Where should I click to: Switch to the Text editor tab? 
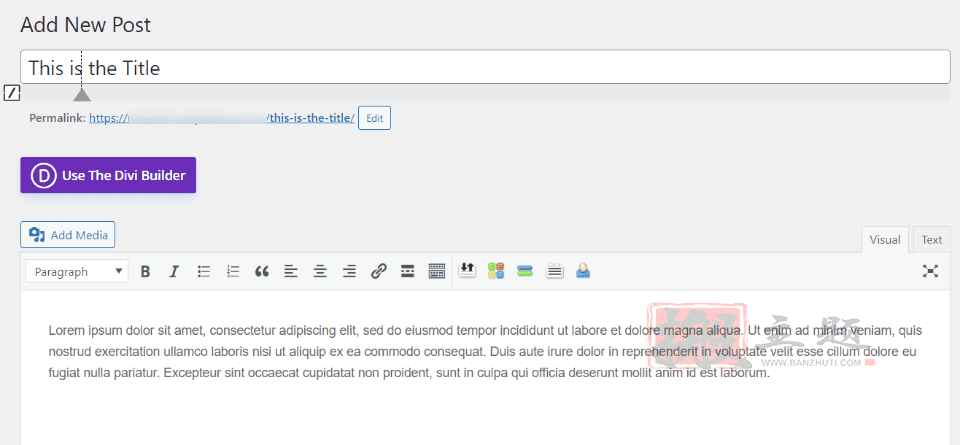932,240
